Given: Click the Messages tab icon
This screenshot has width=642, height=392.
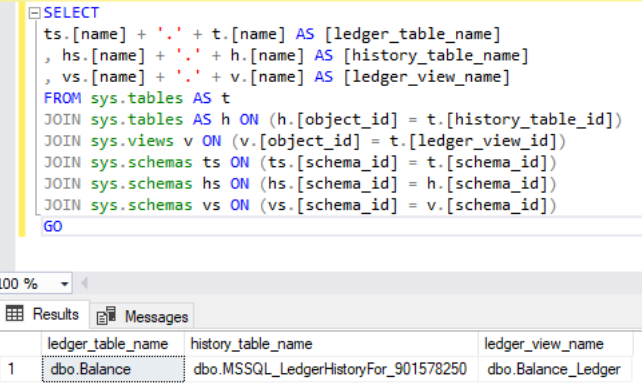Looking at the screenshot, I should pyautogui.click(x=106, y=316).
